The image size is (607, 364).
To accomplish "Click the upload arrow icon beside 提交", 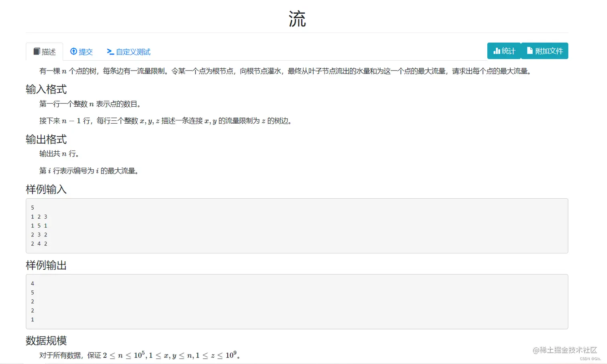I will [73, 51].
